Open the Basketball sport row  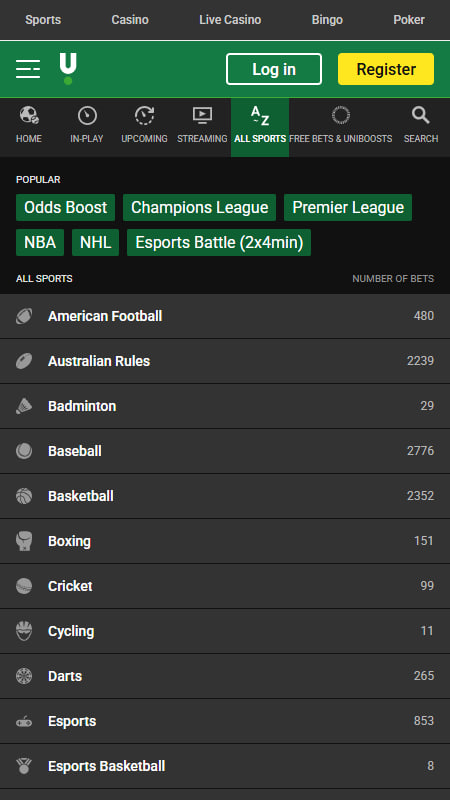point(225,496)
